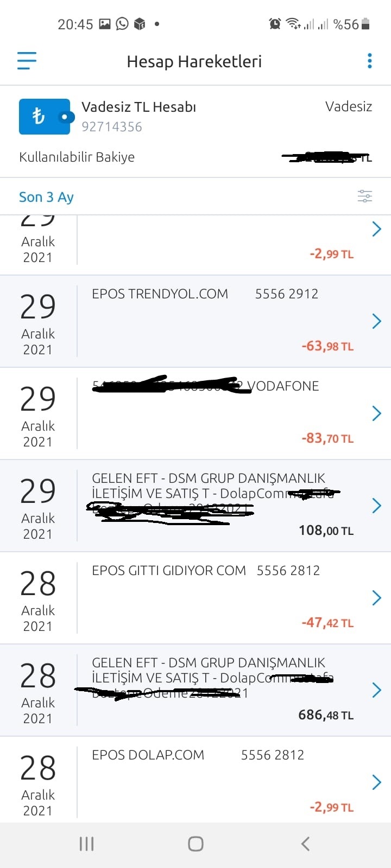Expand the 686,48 TL incoming EFT chevron

pyautogui.click(x=376, y=690)
